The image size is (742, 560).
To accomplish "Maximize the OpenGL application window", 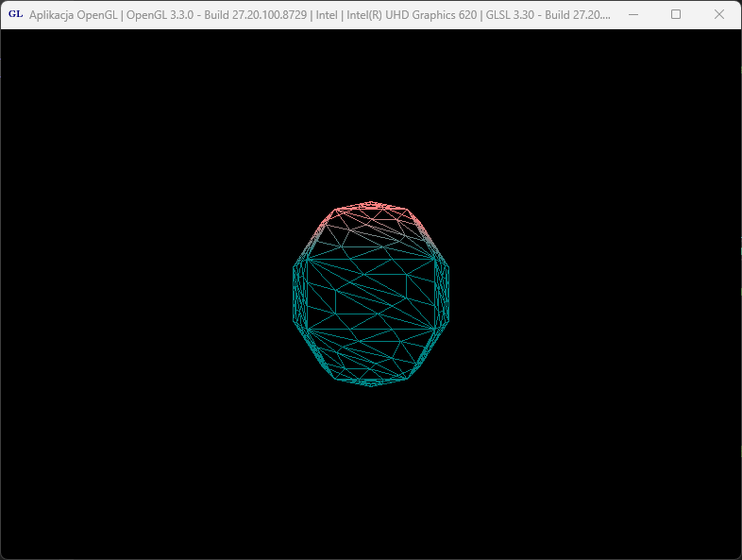I will coord(676,14).
